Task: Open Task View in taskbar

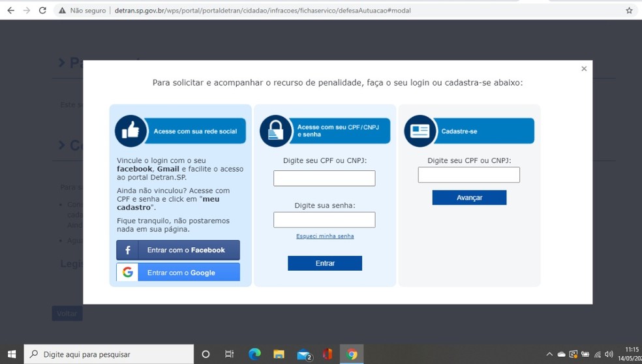Action: [x=229, y=354]
